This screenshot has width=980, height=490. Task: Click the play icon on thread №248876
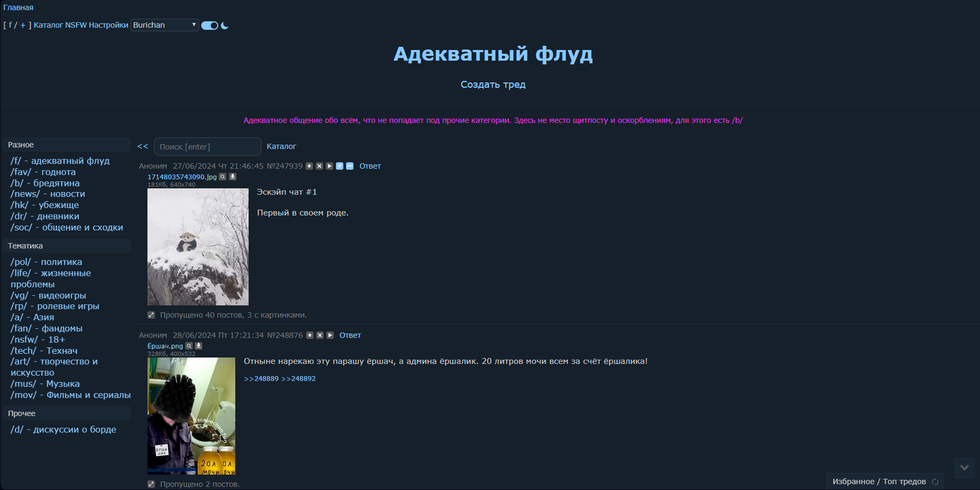coord(330,335)
